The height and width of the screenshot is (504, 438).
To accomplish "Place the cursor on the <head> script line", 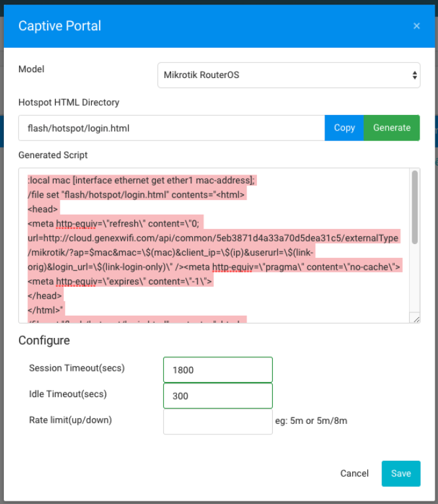I will (43, 209).
